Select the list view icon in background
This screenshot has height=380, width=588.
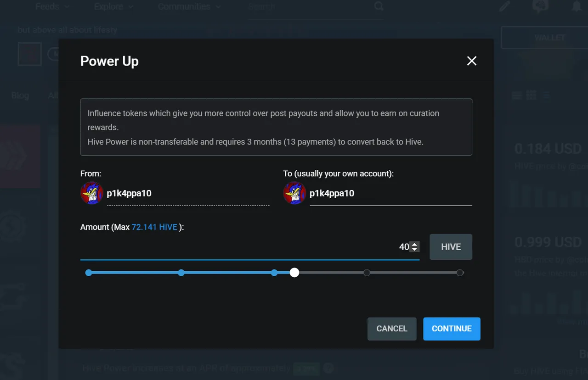[x=517, y=95]
